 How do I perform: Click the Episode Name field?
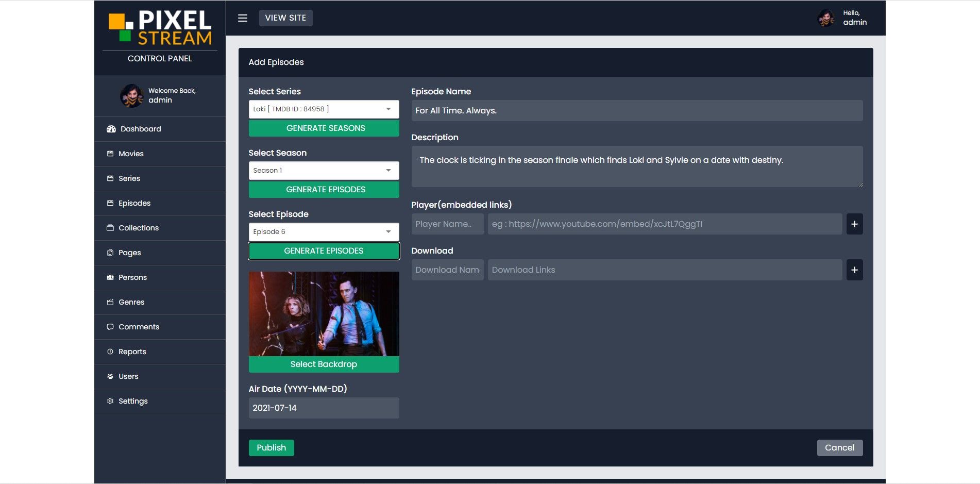(637, 111)
